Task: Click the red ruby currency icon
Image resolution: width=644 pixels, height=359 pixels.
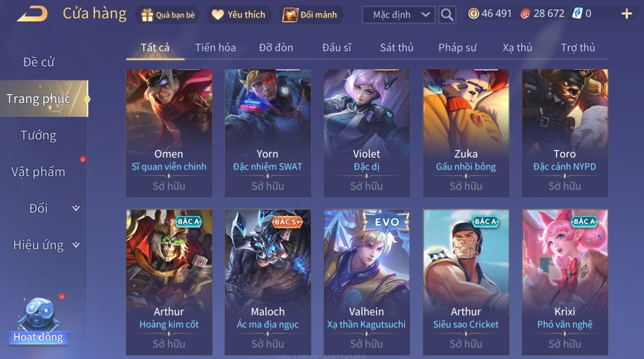Action: tap(525, 14)
